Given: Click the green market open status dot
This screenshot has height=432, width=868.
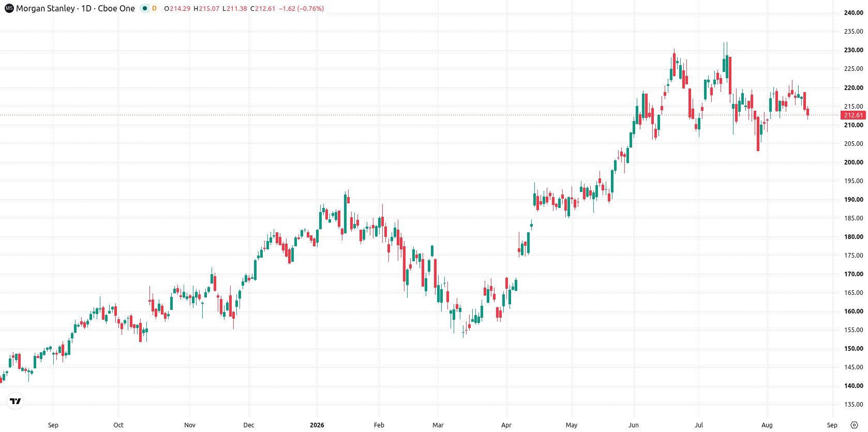Looking at the screenshot, I should click(145, 9).
